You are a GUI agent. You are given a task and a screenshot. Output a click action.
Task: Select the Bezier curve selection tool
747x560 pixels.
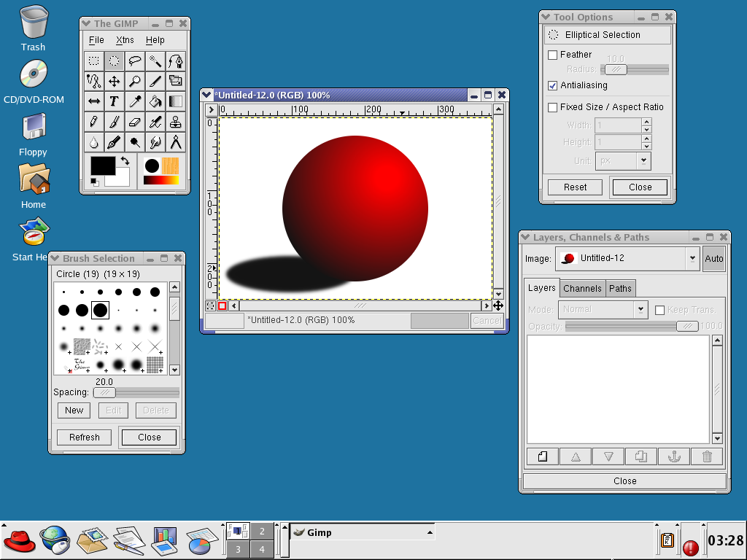coord(176,61)
